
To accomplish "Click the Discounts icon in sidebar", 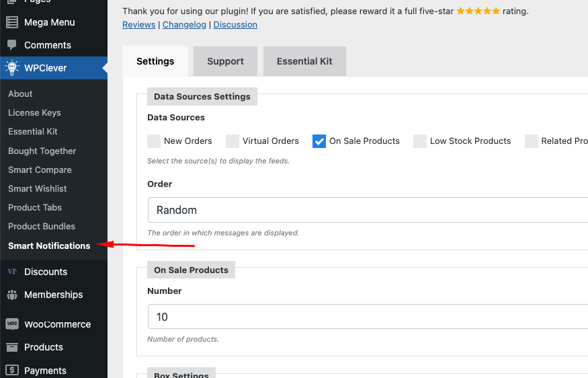I will (x=12, y=272).
